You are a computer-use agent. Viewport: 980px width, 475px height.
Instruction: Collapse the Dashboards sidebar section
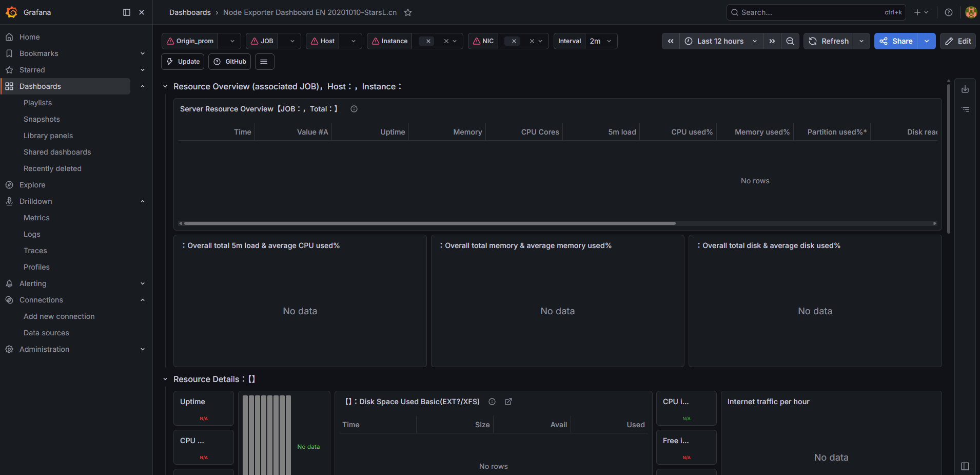click(x=143, y=86)
